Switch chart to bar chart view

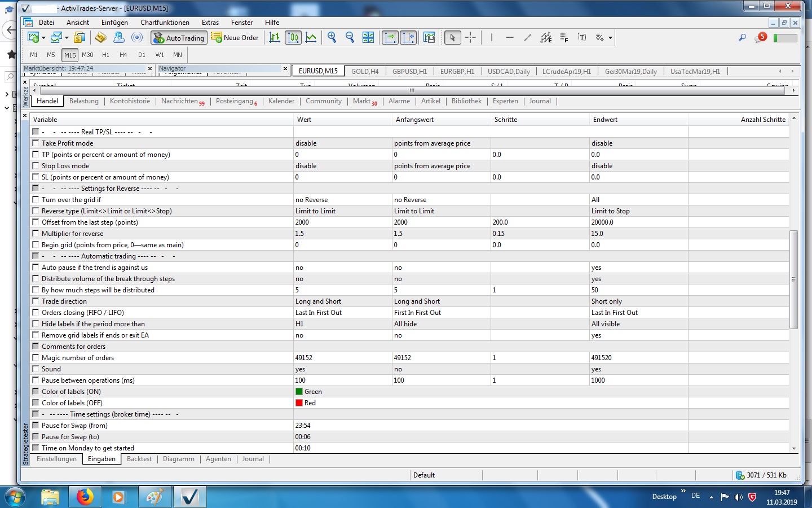click(275, 38)
